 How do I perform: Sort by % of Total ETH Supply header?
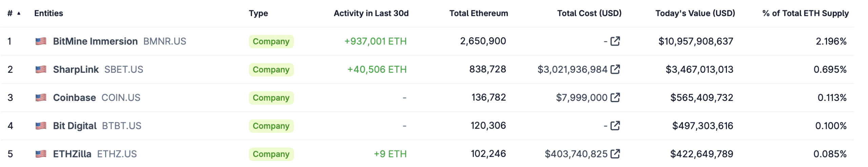(805, 13)
